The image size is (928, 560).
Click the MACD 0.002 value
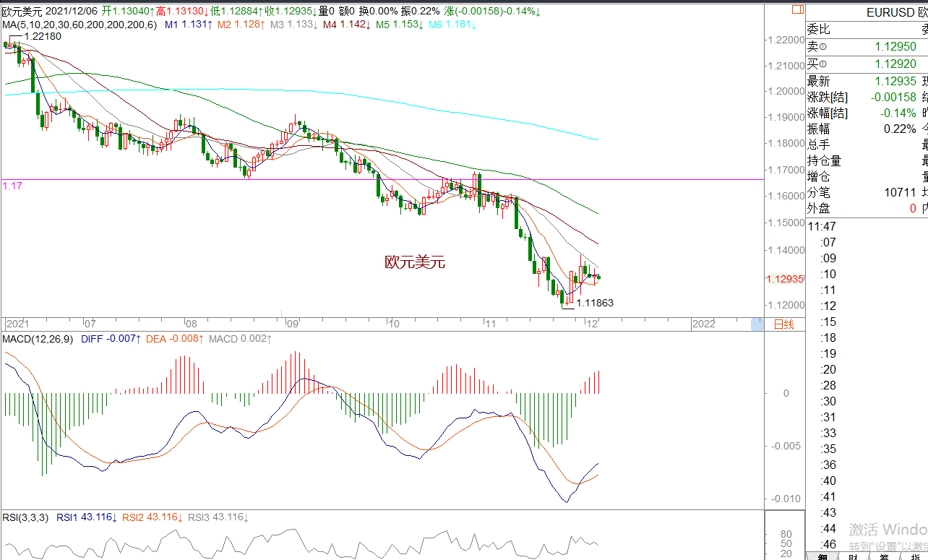click(241, 338)
